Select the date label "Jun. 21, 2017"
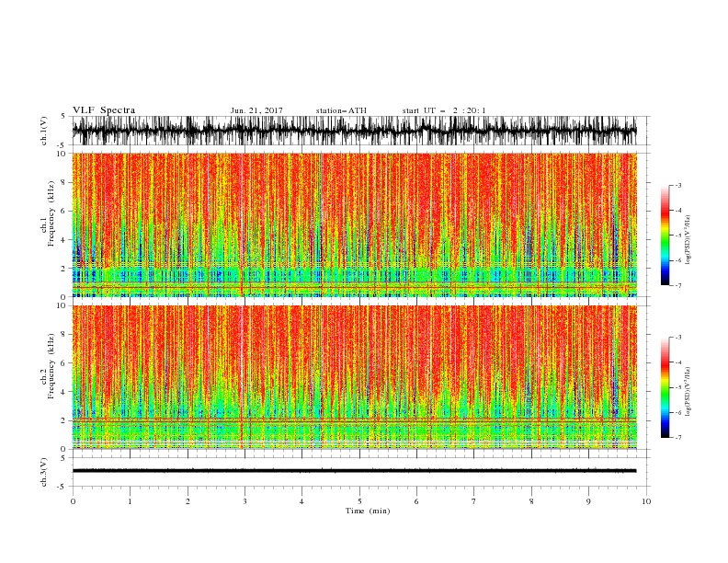Image resolution: width=728 pixels, height=563 pixels. click(256, 110)
